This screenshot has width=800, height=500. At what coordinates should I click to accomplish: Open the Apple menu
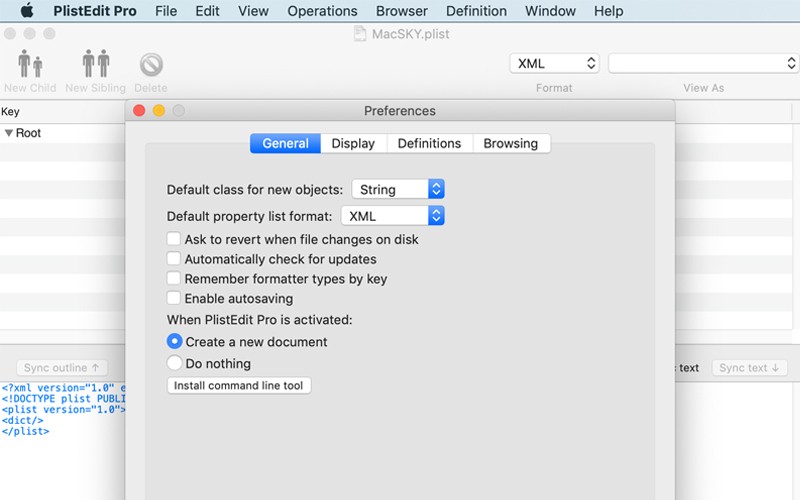point(27,11)
